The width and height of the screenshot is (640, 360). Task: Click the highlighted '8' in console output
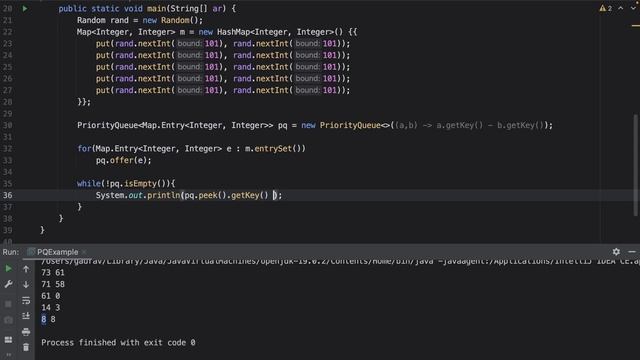tap(44, 319)
